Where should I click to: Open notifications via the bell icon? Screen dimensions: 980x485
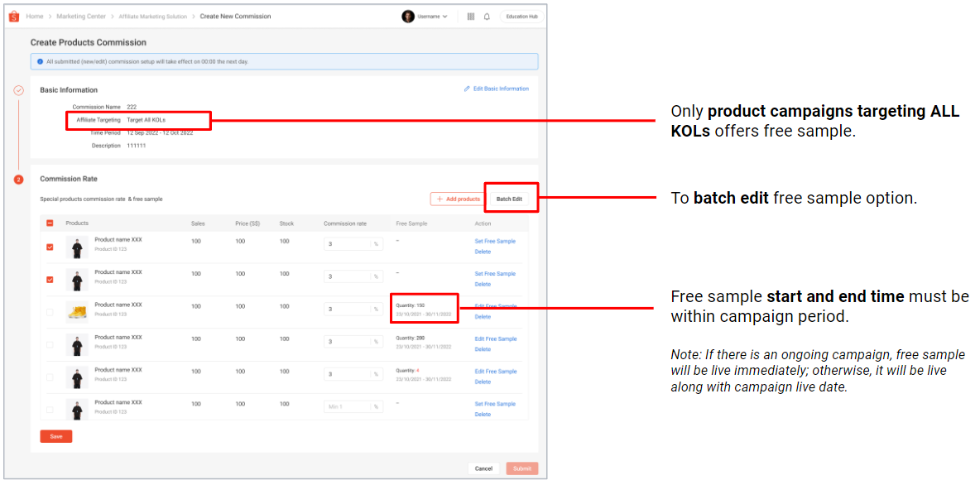pyautogui.click(x=487, y=16)
